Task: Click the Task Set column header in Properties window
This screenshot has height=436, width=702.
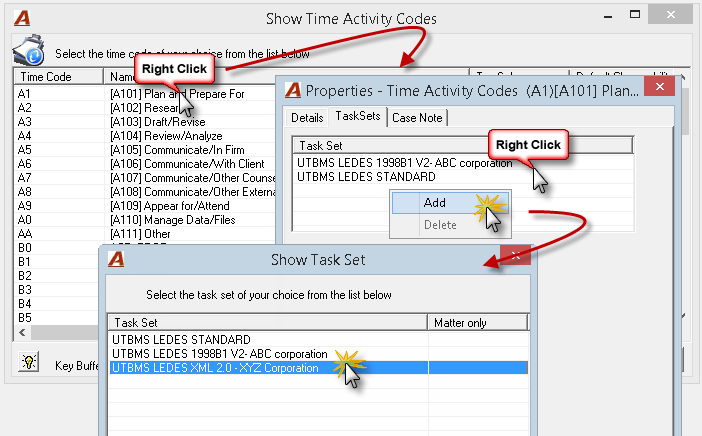Action: pos(463,146)
